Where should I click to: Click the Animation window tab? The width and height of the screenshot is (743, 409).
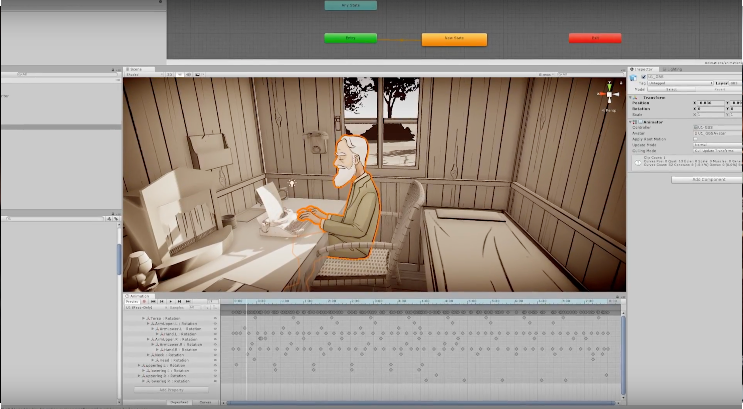(x=138, y=296)
